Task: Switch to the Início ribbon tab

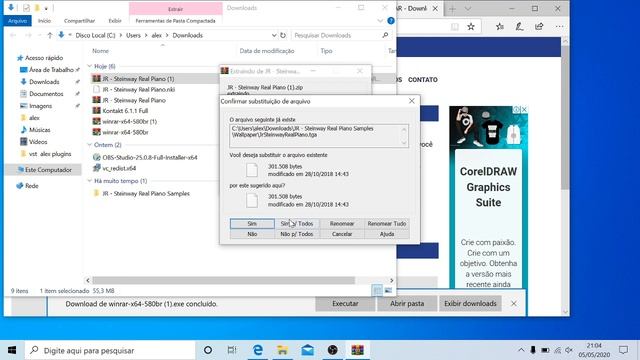Action: point(44,21)
